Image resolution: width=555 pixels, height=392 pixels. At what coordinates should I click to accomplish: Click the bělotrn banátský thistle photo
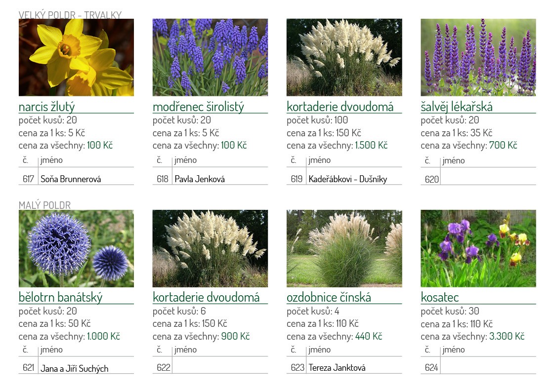[x=76, y=248]
